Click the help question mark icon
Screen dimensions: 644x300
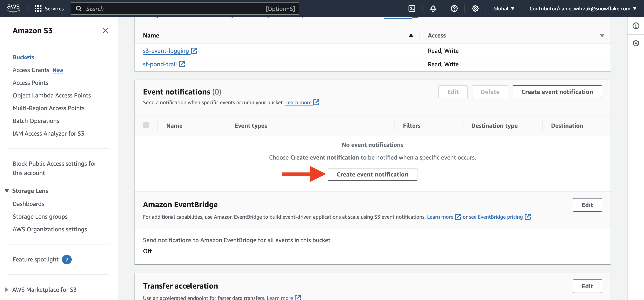tap(454, 8)
